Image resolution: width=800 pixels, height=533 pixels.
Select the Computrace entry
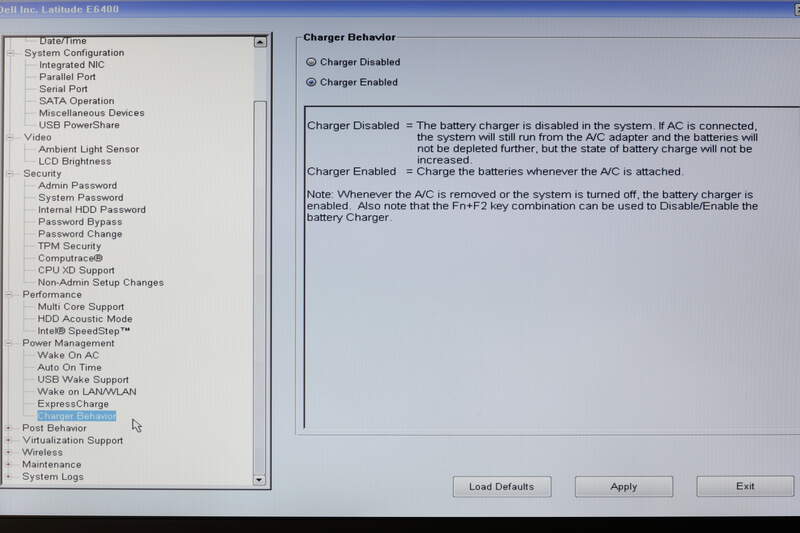tap(70, 258)
